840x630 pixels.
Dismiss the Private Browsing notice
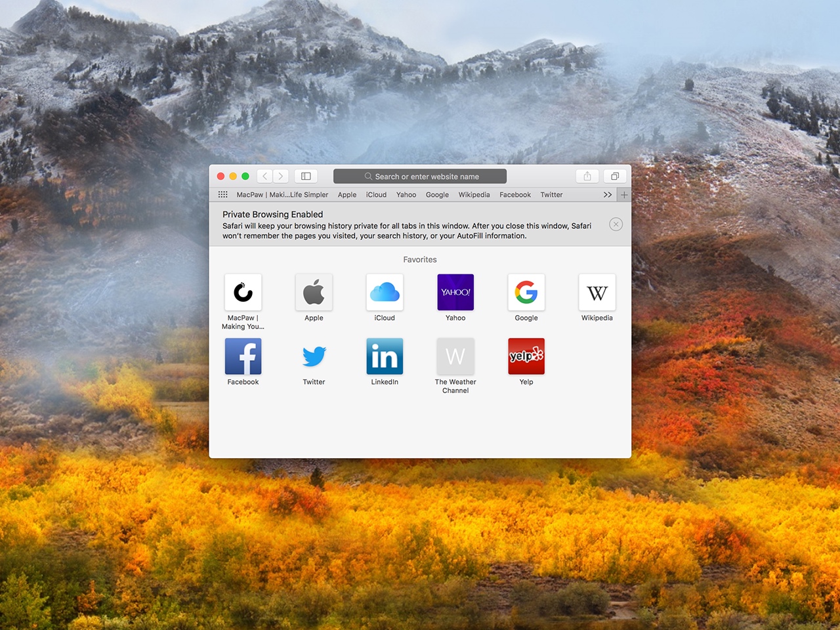pyautogui.click(x=616, y=224)
